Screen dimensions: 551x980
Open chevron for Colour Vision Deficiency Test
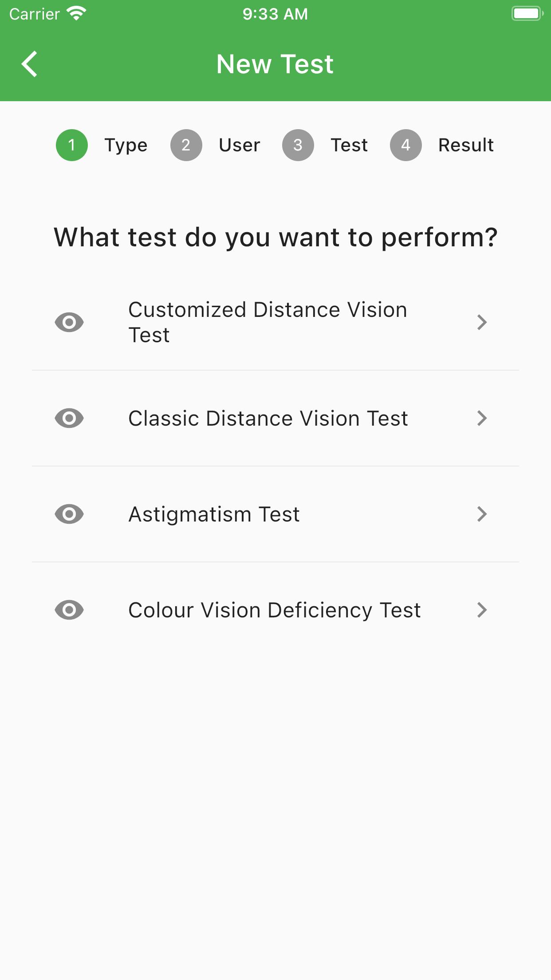(482, 610)
